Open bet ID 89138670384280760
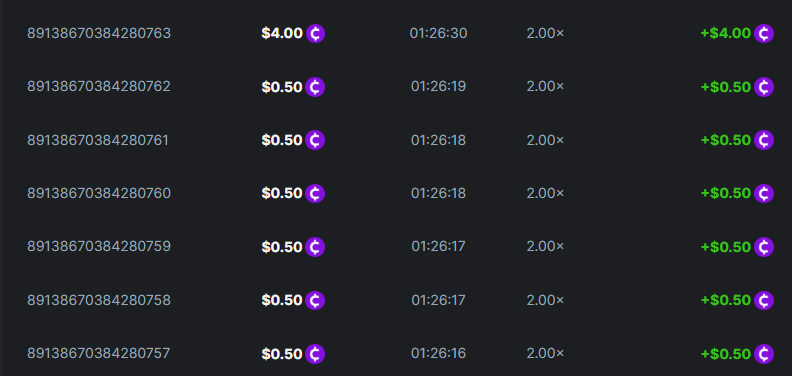Image resolution: width=792 pixels, height=376 pixels. (99, 194)
